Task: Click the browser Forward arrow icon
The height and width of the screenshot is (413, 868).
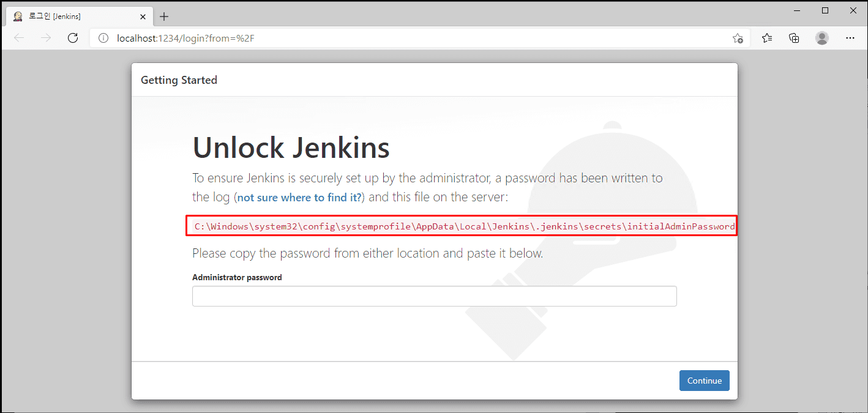Action: tap(46, 38)
